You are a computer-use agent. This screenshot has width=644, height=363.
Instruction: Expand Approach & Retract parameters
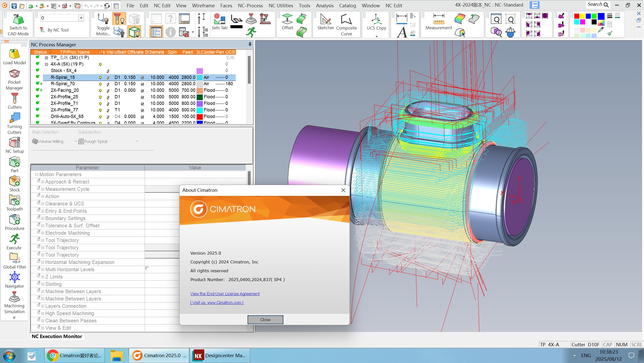(x=43, y=182)
